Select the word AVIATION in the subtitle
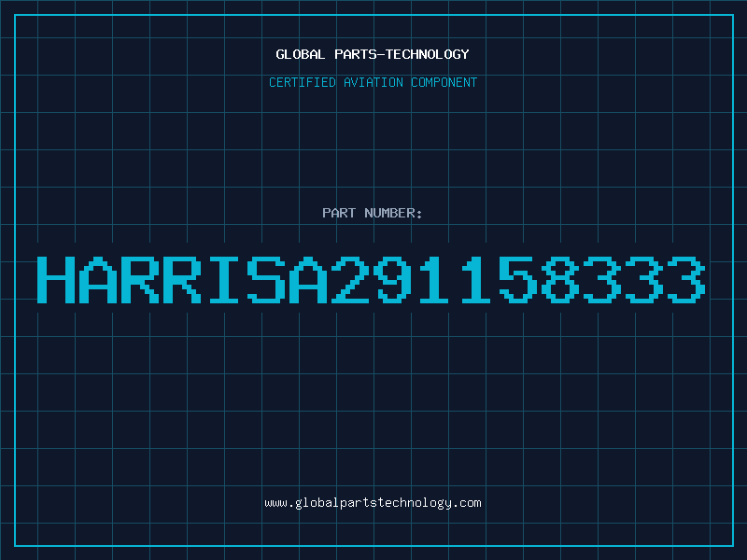The height and width of the screenshot is (560, 747). [x=373, y=82]
